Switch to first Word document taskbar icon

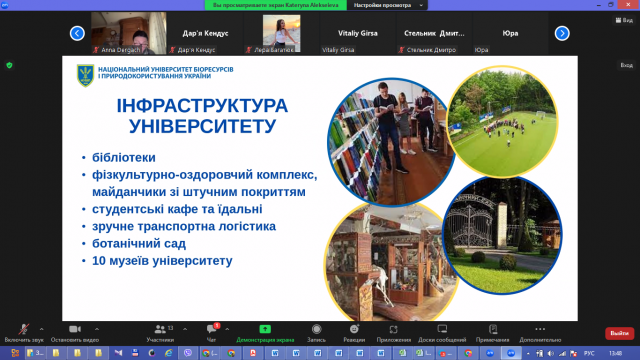[x=275, y=353]
